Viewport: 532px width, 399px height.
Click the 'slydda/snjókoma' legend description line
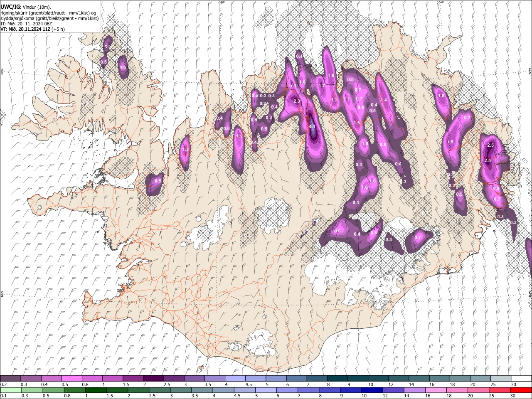[49, 18]
